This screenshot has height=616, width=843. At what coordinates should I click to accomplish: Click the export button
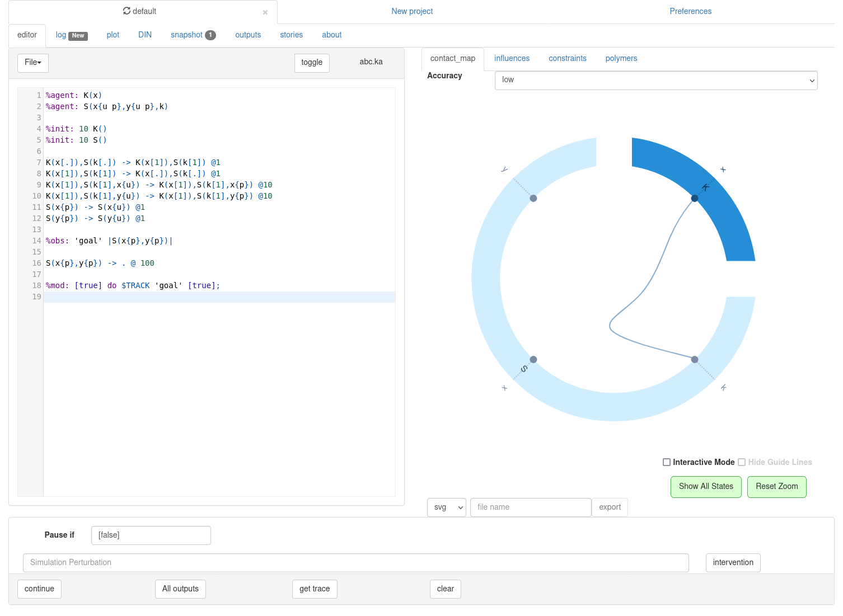click(x=610, y=507)
